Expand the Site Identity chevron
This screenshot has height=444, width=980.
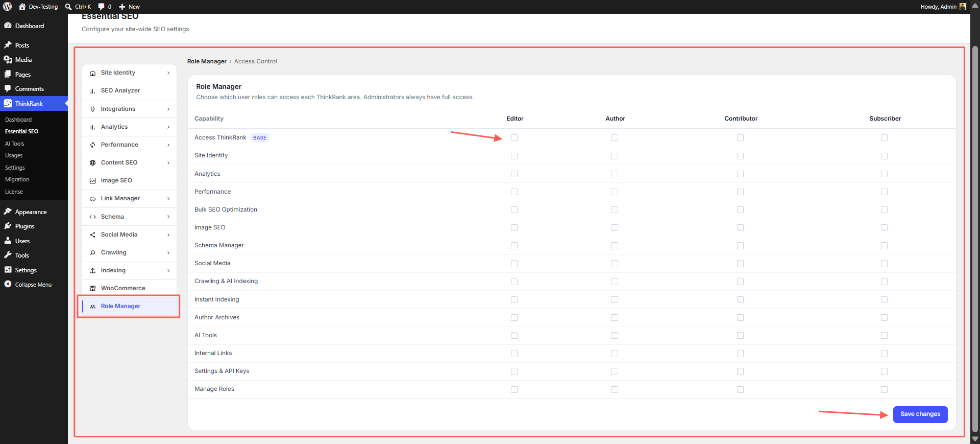[x=168, y=73]
